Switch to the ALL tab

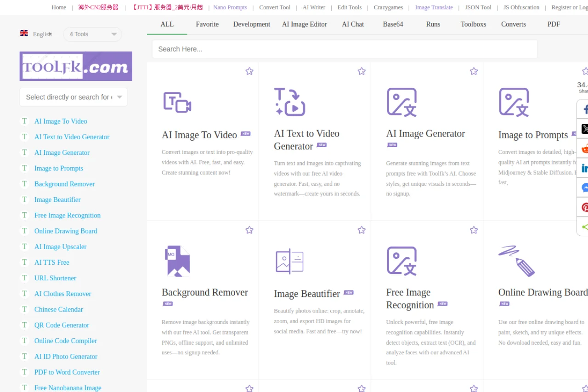coord(167,24)
